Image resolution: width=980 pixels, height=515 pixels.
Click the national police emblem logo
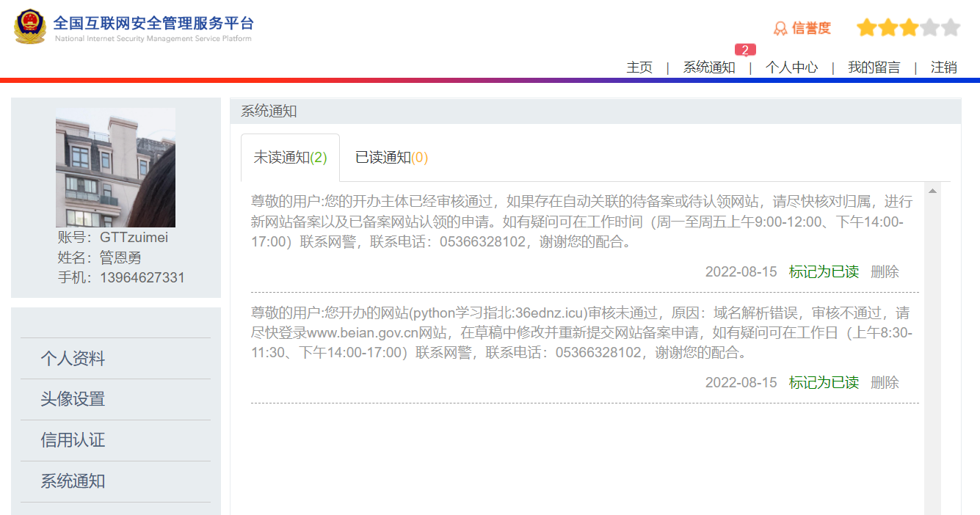(x=30, y=27)
